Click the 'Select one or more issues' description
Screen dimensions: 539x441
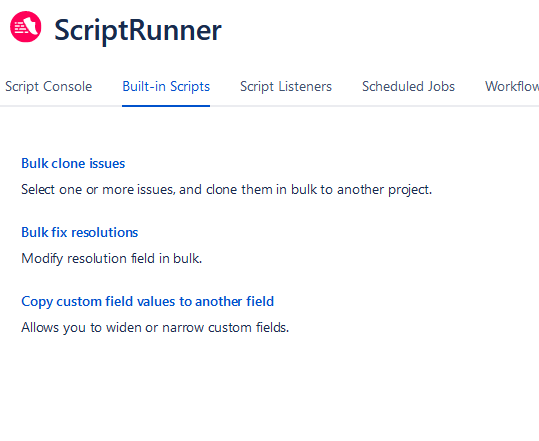227,189
